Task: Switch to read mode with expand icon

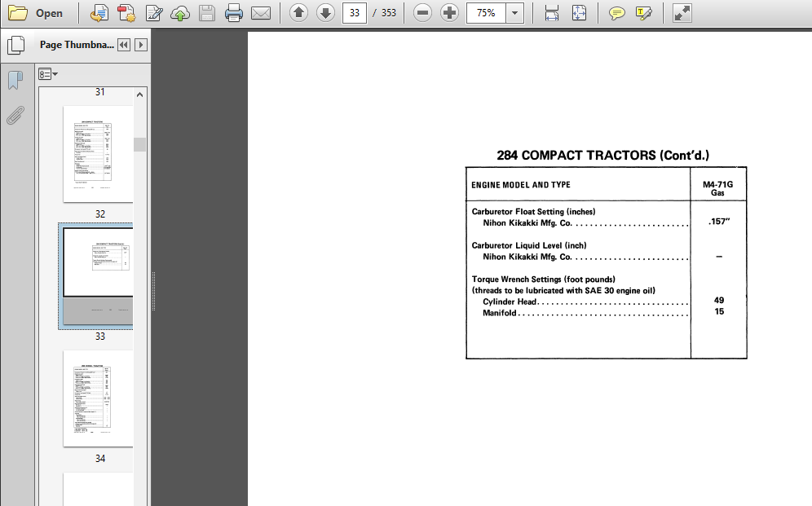Action: point(682,13)
